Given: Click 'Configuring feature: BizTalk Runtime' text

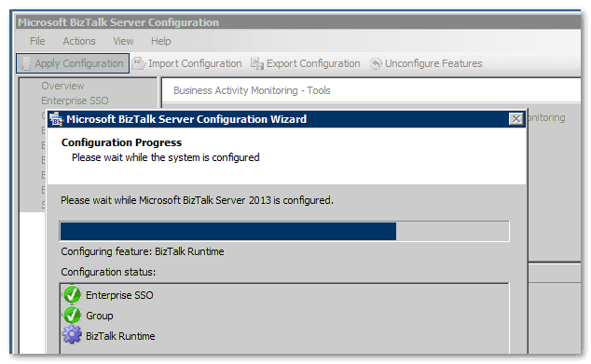Looking at the screenshot, I should (143, 251).
